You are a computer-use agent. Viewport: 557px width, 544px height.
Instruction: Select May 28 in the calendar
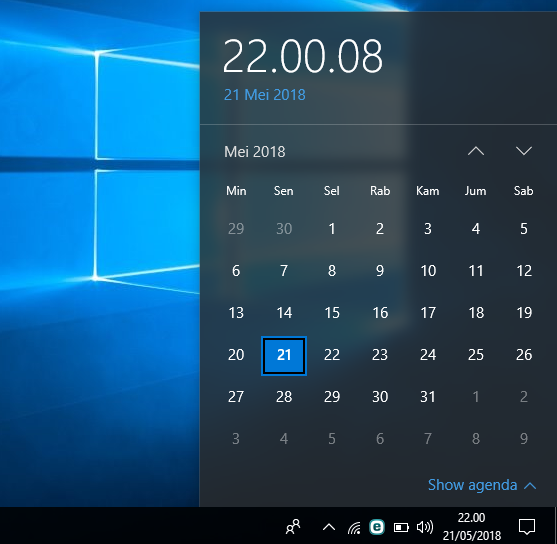click(x=284, y=397)
